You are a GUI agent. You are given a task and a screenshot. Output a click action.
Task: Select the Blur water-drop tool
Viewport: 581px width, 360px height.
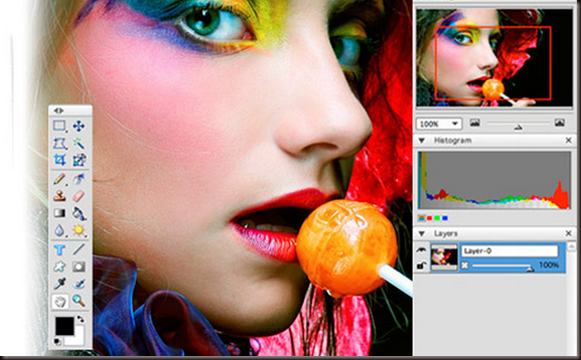[59, 230]
